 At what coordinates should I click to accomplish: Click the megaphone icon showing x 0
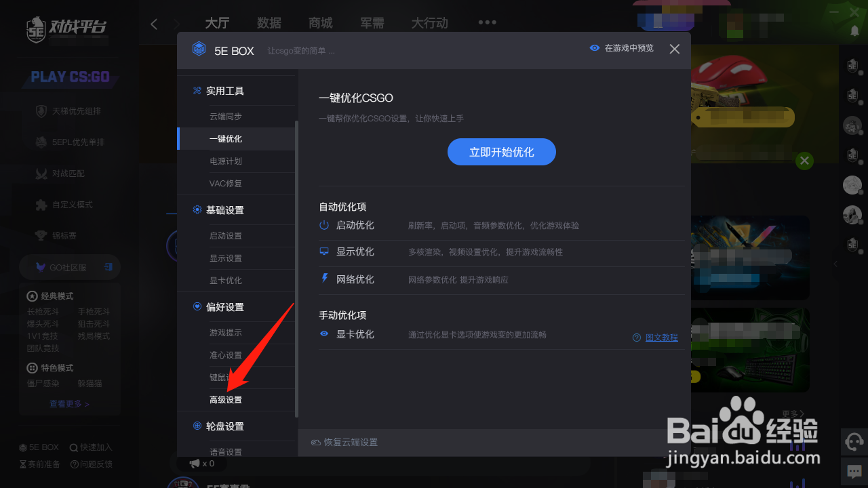pyautogui.click(x=195, y=464)
